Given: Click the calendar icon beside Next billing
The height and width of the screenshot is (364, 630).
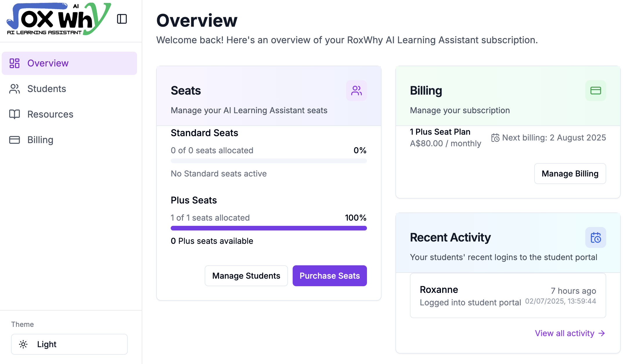Looking at the screenshot, I should tap(495, 138).
